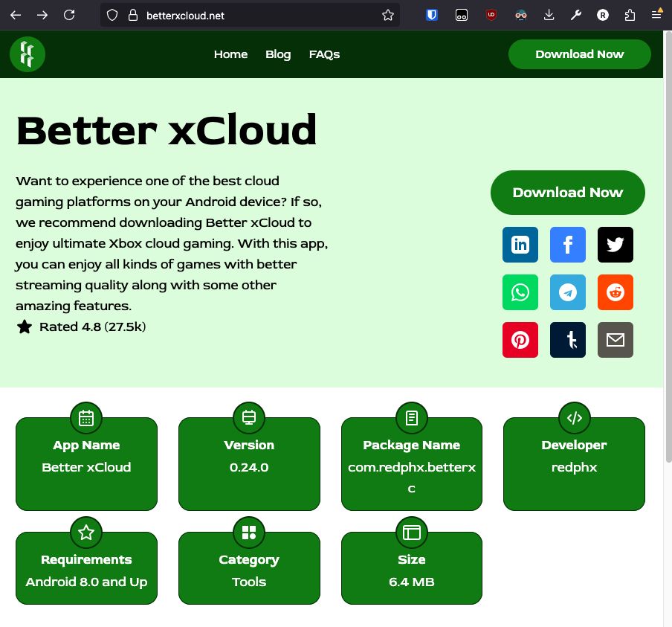Click the calendar icon above App Name
This screenshot has width=672, height=627.
coord(86,418)
